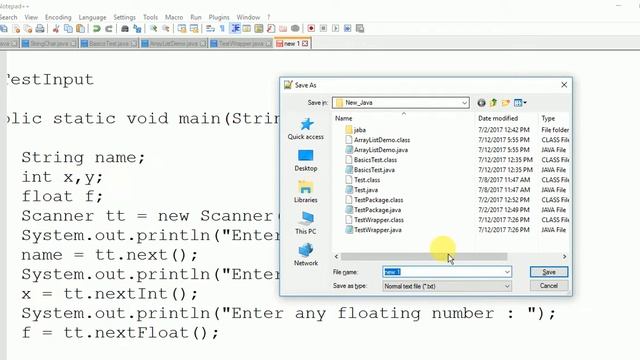Click the Start Recording macro icon
Screen dimensions: 640x360
311,29
